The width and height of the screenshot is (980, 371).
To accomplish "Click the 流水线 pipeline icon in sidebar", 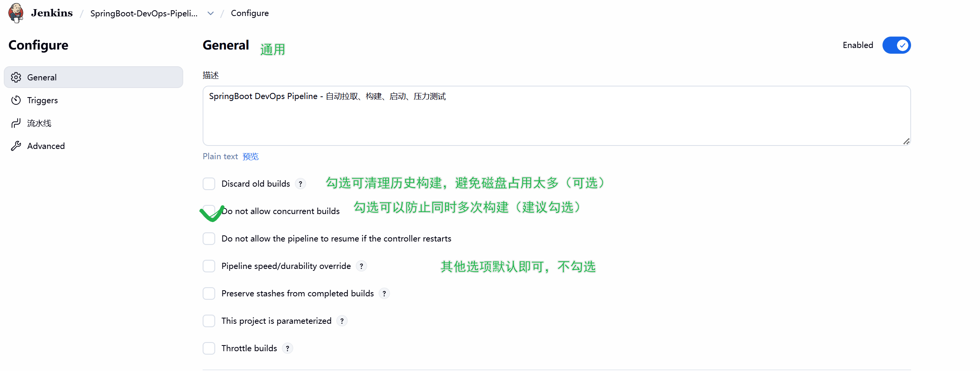I will coord(16,123).
